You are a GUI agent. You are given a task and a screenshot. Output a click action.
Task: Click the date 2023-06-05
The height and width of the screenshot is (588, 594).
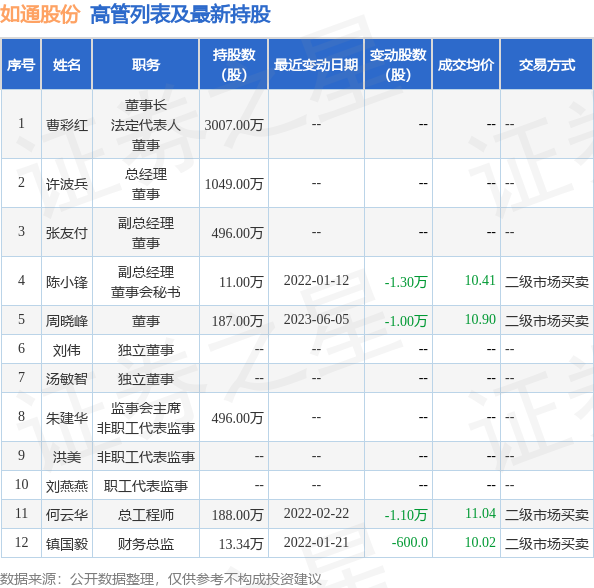point(316,319)
